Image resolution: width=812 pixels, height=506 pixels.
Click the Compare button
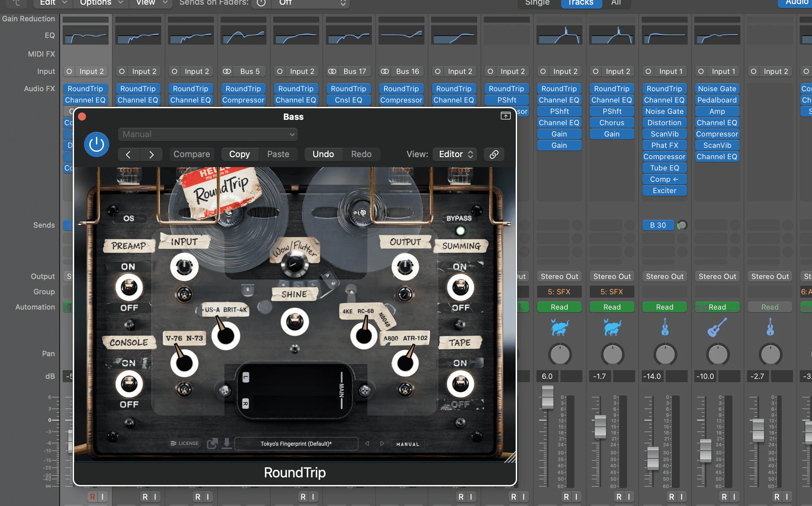pos(192,154)
